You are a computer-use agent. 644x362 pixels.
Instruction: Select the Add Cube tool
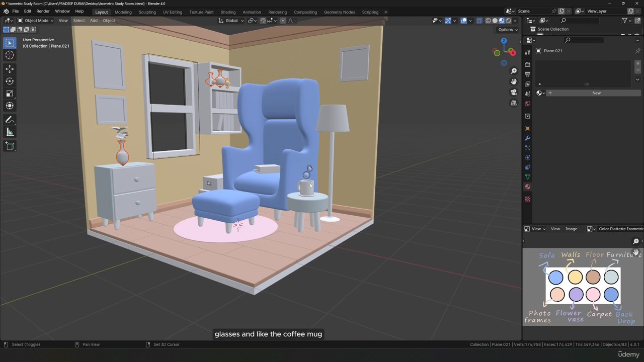click(10, 146)
